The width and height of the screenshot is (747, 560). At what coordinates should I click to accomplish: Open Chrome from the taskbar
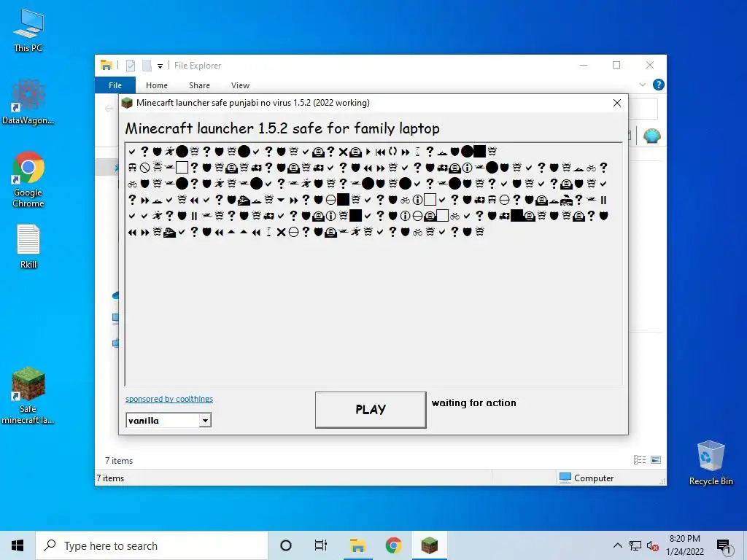coord(393,545)
